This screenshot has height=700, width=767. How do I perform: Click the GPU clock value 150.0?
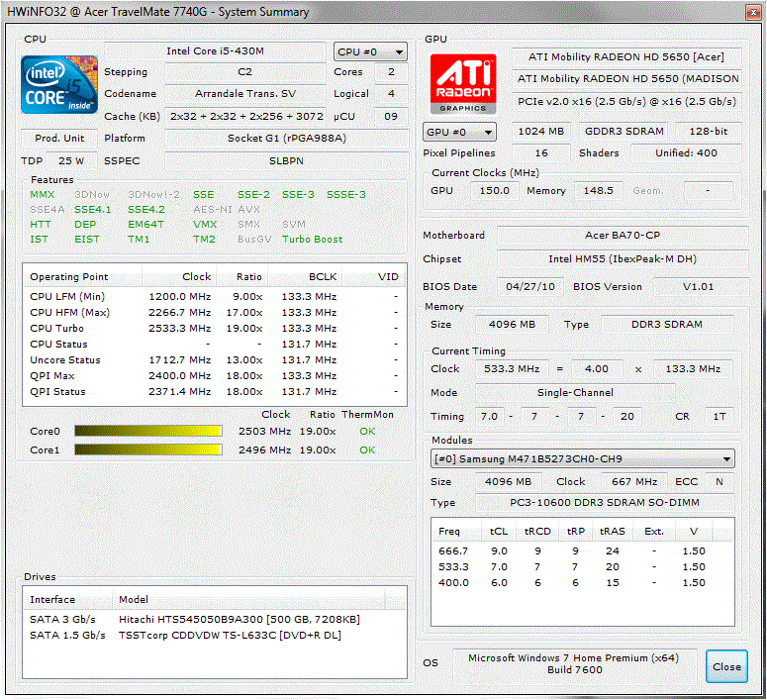[x=494, y=190]
